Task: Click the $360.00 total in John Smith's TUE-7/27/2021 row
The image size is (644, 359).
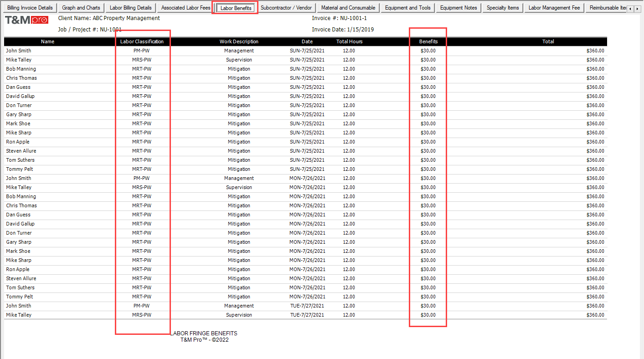Action: (595, 306)
